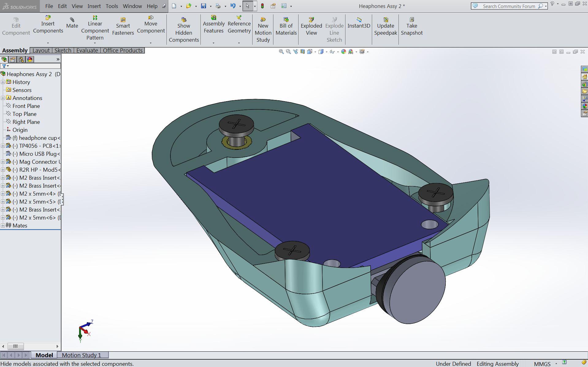Switch to ConfigurationManager tab
This screenshot has width=588, height=367.
21,59
